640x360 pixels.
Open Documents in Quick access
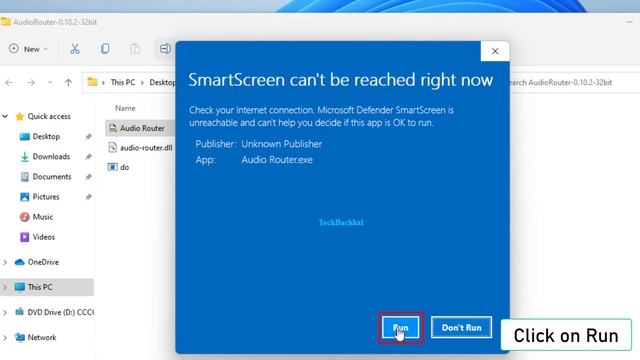pos(52,176)
